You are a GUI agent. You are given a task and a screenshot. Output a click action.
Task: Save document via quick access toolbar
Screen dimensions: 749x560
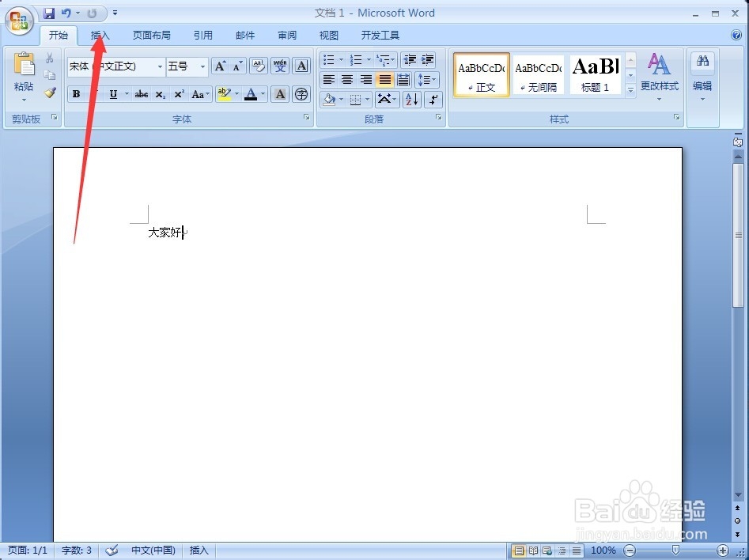point(49,13)
